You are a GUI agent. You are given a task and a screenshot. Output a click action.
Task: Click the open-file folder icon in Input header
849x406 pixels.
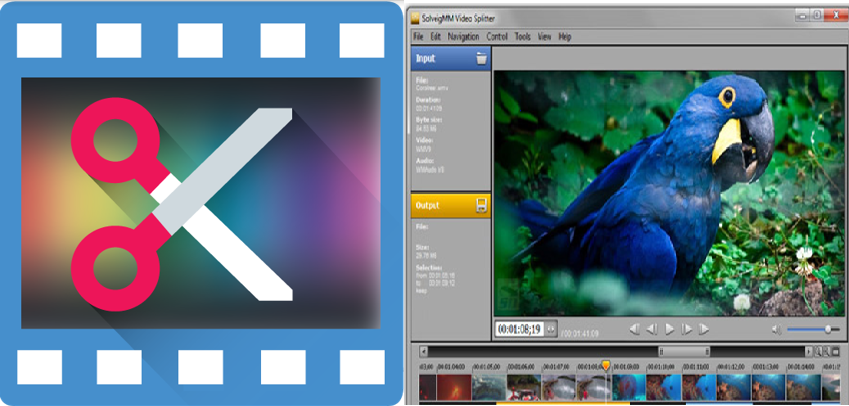pos(481,58)
